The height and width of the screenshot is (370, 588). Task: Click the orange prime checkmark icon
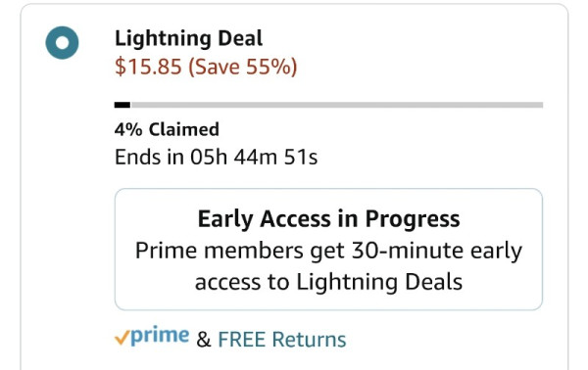[x=122, y=337]
